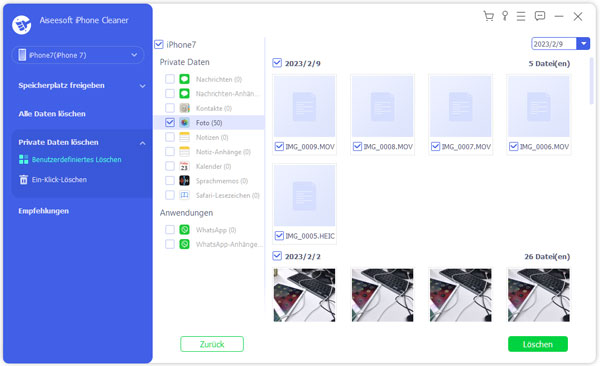Open the IMG_0005.HEIC thumbnail
600x366 pixels.
click(x=305, y=195)
